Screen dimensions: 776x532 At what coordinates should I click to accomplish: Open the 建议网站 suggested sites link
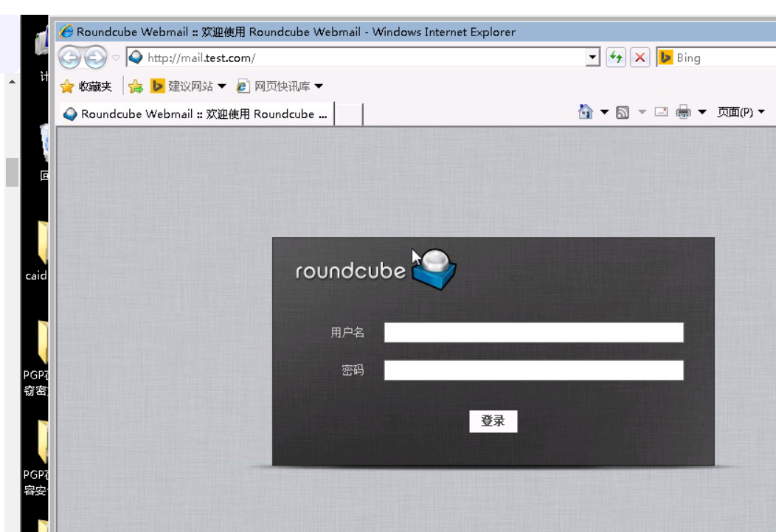[x=182, y=86]
